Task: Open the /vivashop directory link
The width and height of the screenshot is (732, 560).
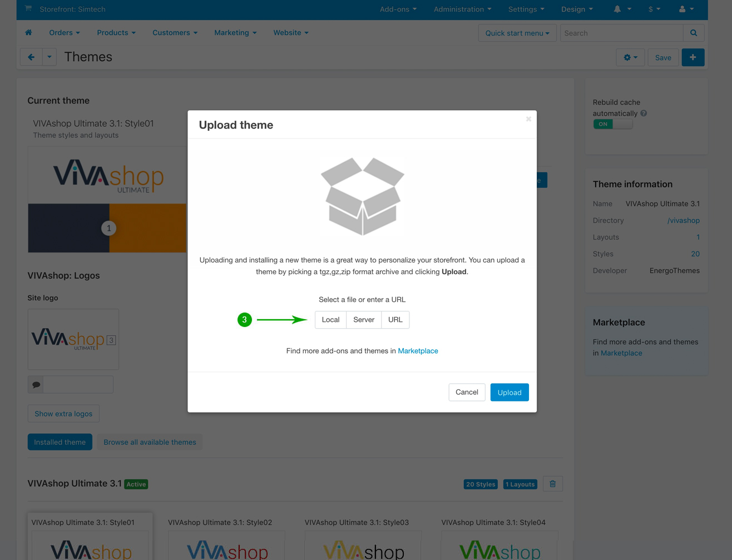Action: [684, 220]
